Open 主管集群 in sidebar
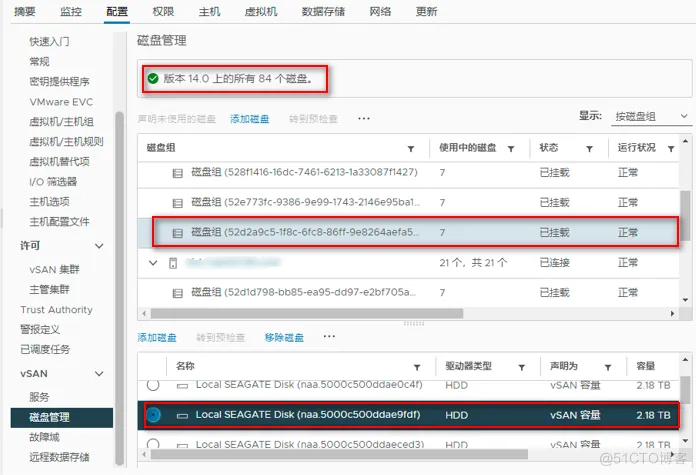696x475 pixels. coord(49,289)
